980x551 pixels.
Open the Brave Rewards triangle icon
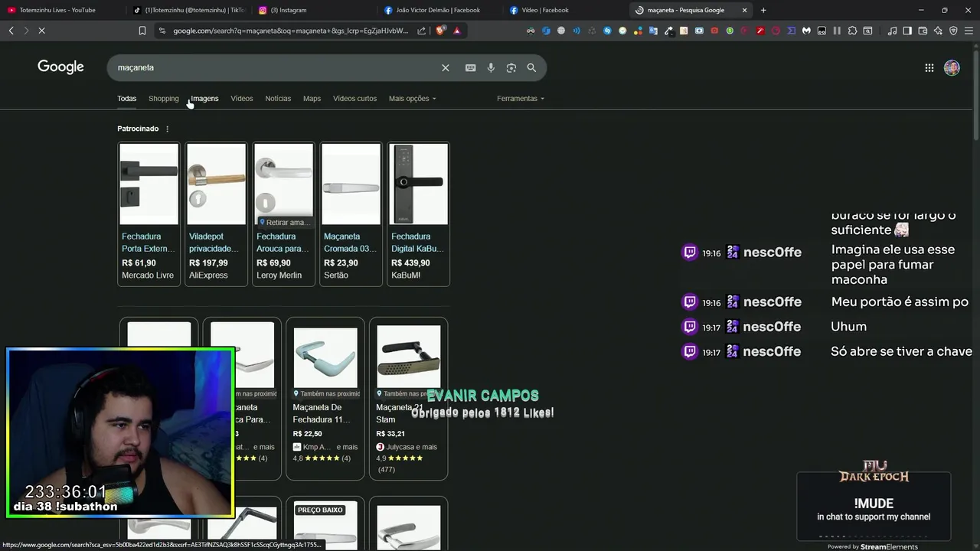tap(457, 31)
